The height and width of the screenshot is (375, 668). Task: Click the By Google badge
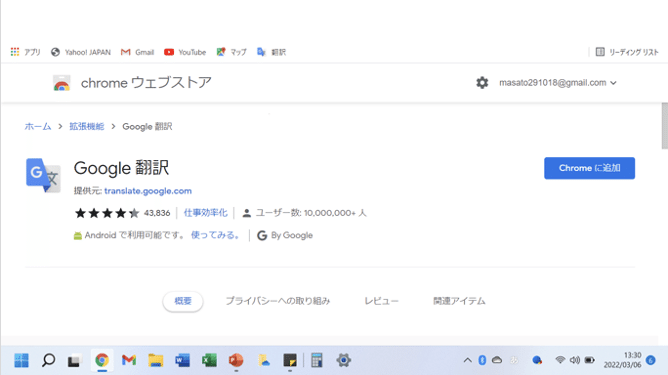point(285,235)
